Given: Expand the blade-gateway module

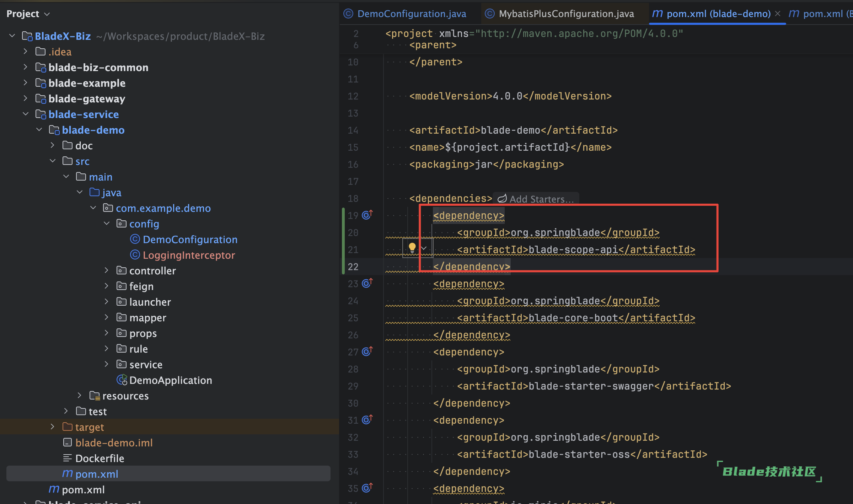Looking at the screenshot, I should pyautogui.click(x=26, y=98).
